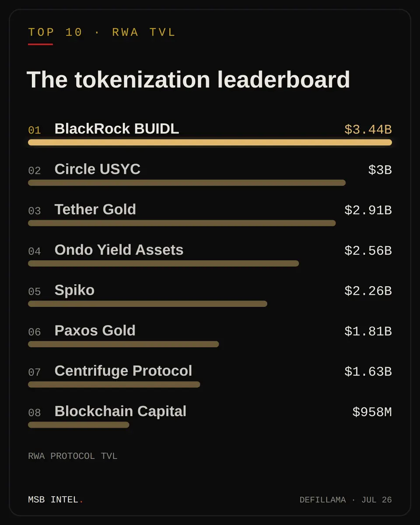Image resolution: width=420 pixels, height=525 pixels.
Task: Click the Circle USYC progress bar
Action: [x=187, y=182]
